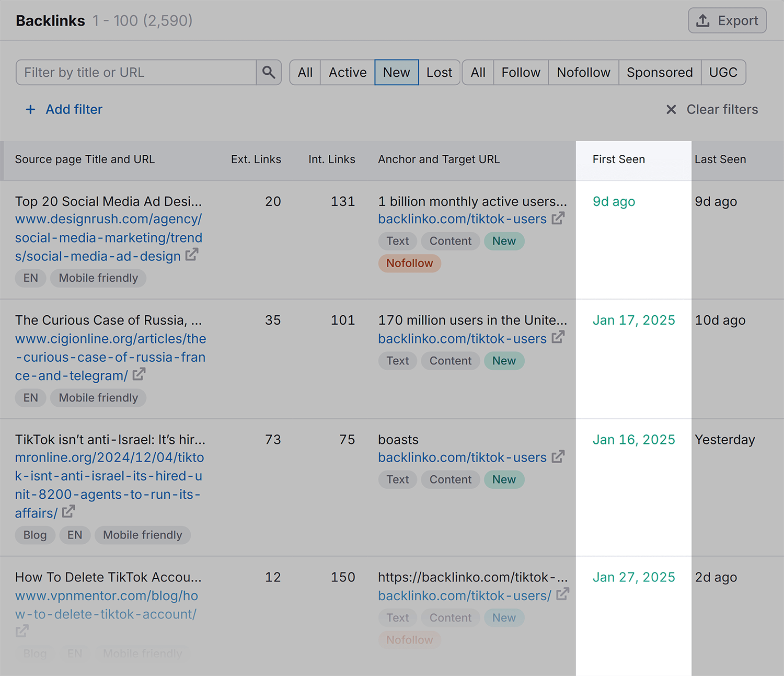The height and width of the screenshot is (676, 784).
Task: Click the Export button
Action: [727, 20]
